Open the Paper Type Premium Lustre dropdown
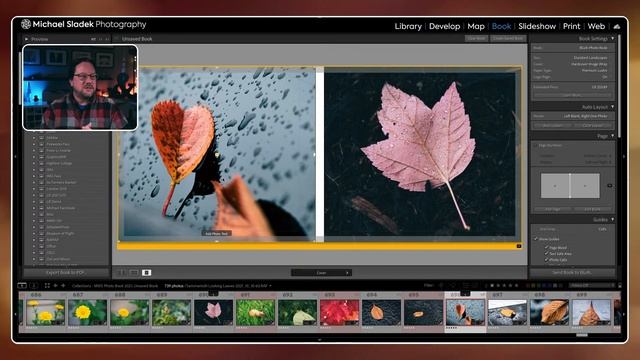The width and height of the screenshot is (640, 360). 594,70
